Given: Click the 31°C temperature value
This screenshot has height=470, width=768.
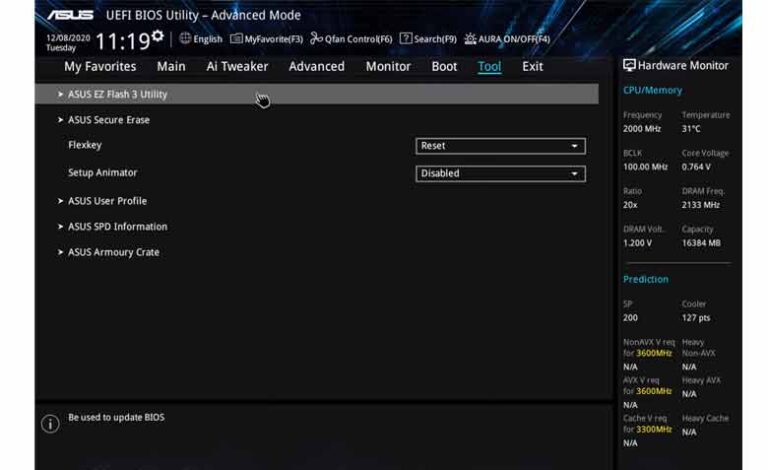Looking at the screenshot, I should 691,129.
